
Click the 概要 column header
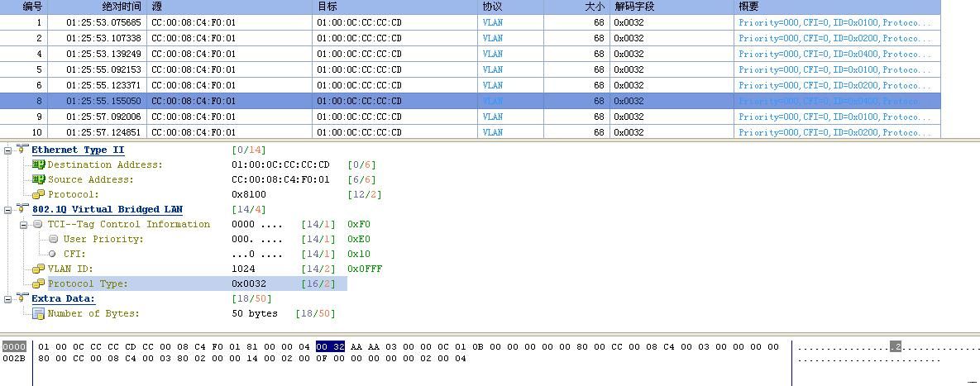tap(748, 7)
